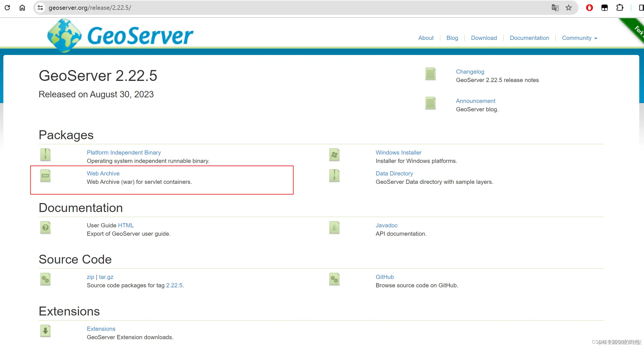Download the tar.gz source code package
This screenshot has height=347, width=644.
click(x=106, y=277)
